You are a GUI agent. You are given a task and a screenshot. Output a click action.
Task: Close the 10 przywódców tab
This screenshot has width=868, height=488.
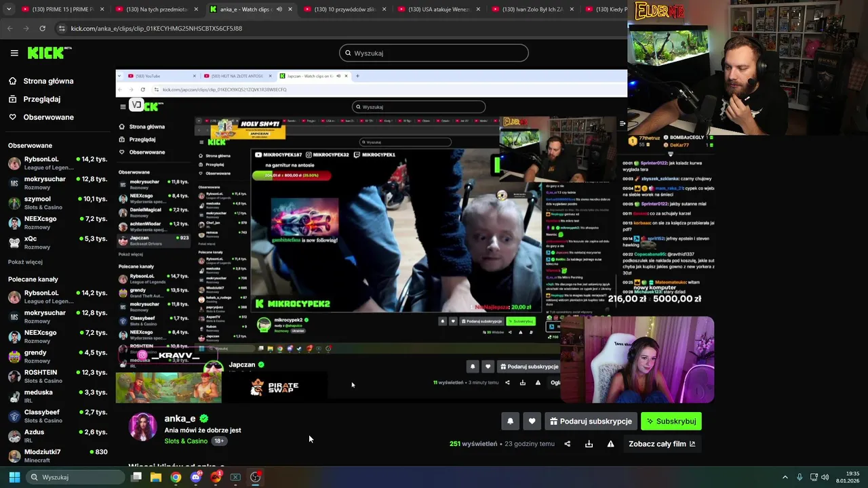click(384, 9)
